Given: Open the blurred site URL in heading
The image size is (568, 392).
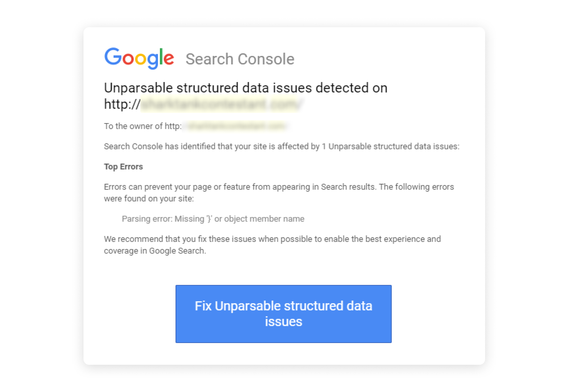Looking at the screenshot, I should tap(222, 104).
